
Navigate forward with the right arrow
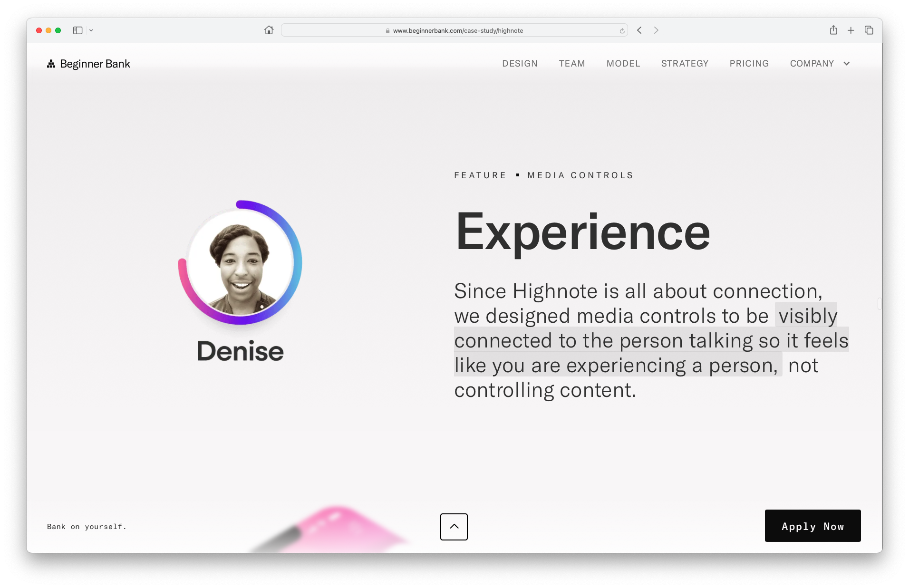(656, 30)
